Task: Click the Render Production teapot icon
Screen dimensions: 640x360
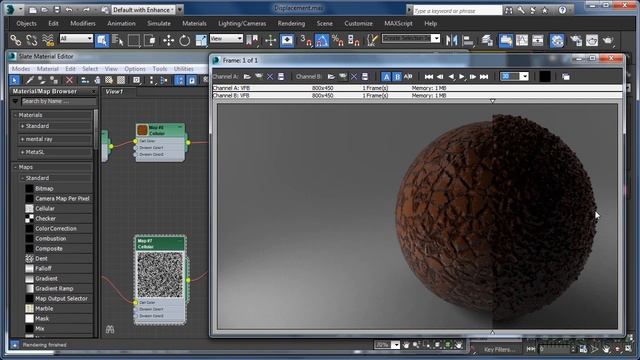Action: [x=608, y=40]
